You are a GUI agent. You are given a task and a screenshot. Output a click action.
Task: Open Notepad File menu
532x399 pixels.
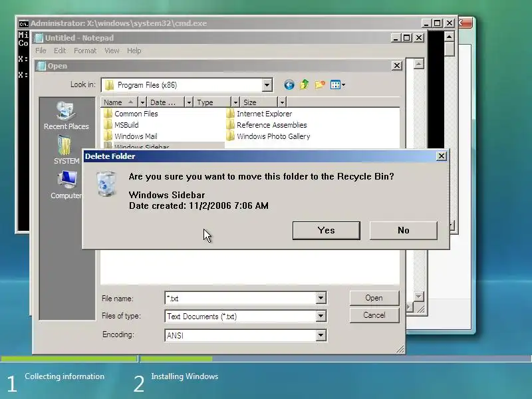coord(41,51)
